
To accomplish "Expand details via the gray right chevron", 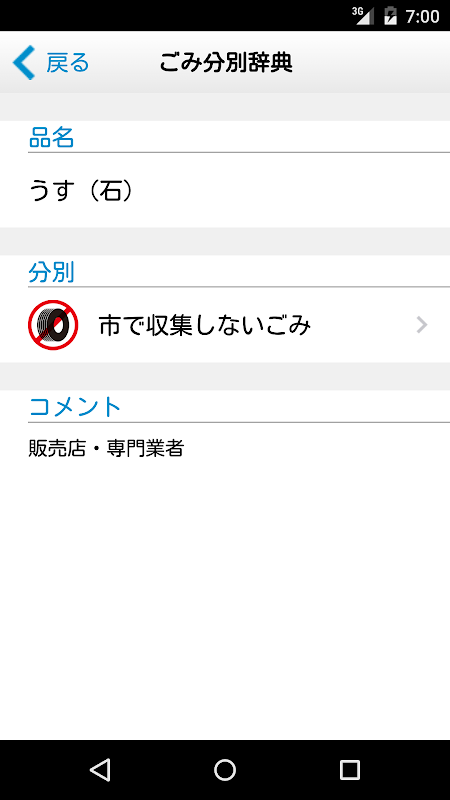I will (x=421, y=325).
